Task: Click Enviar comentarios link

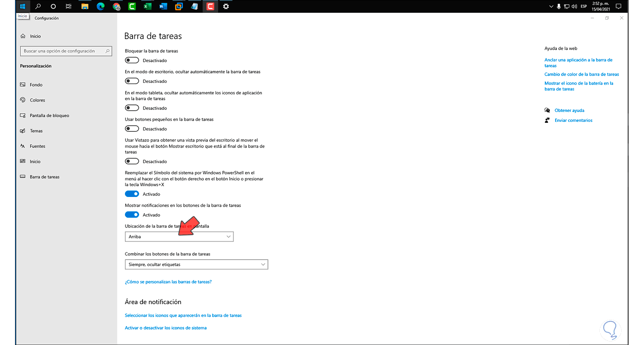Action: pos(574,121)
